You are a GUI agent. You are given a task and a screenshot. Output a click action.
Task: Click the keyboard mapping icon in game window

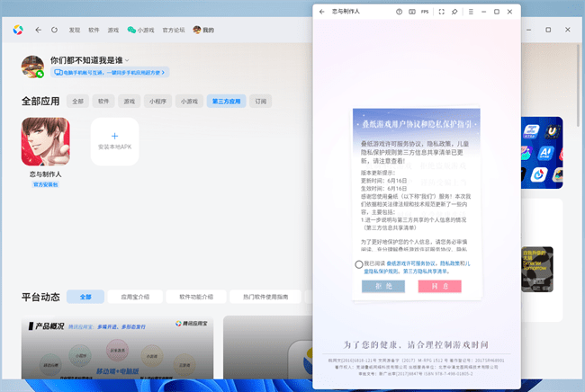412,12
